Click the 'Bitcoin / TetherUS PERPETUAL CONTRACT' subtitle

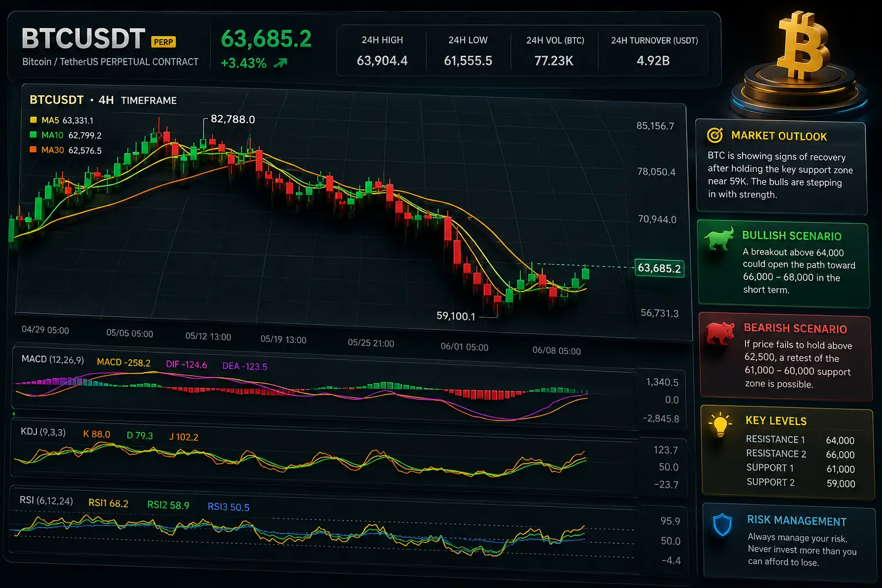coord(110,61)
